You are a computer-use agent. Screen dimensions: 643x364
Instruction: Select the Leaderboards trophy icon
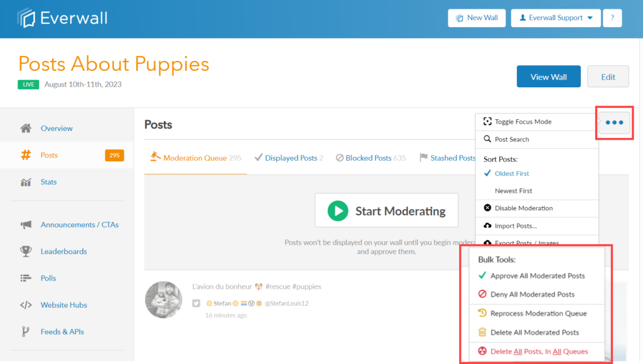coord(26,251)
